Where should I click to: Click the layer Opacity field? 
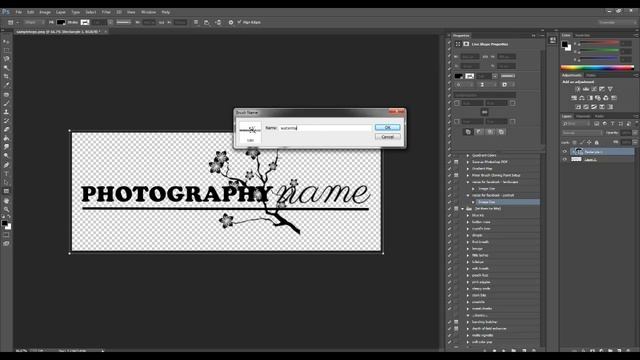click(626, 133)
